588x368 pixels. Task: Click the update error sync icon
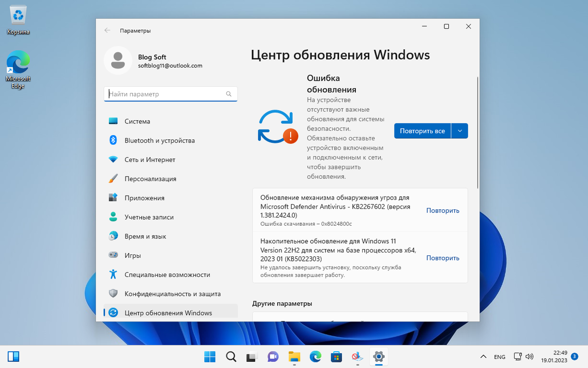click(277, 127)
